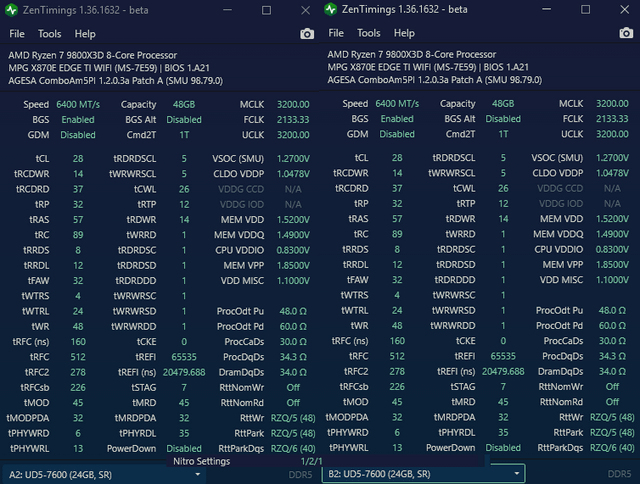
Task: Click the screenshot camera icon in right window
Action: (x=626, y=33)
